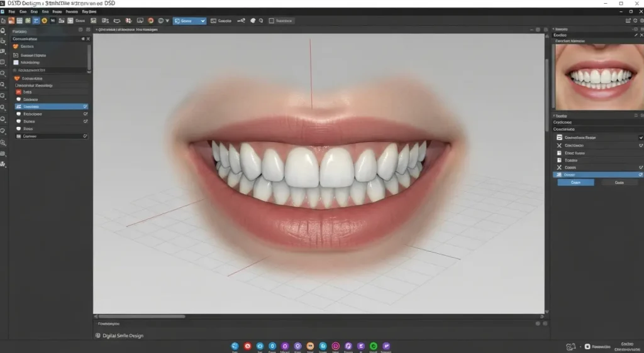Screen dimensions: 644x353
Task: Click the green circular icon in the bottom taskbar
Action: pyautogui.click(x=373, y=345)
